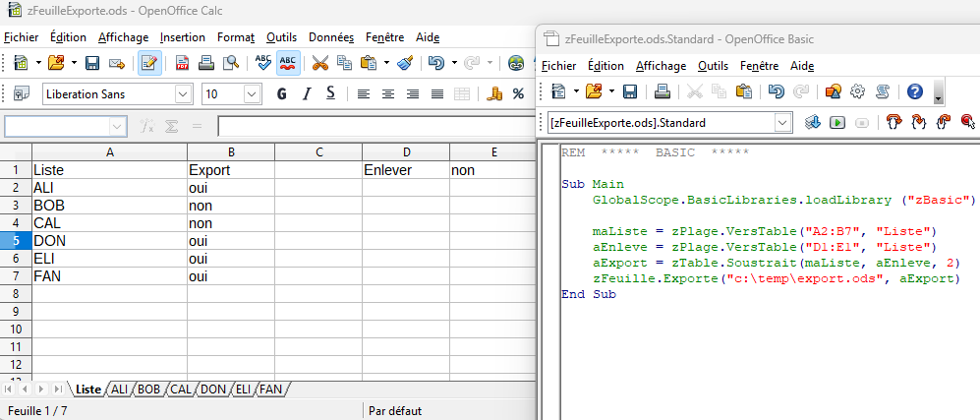Select the Format Paintbrush in Calc
980x420 pixels.
(405, 63)
